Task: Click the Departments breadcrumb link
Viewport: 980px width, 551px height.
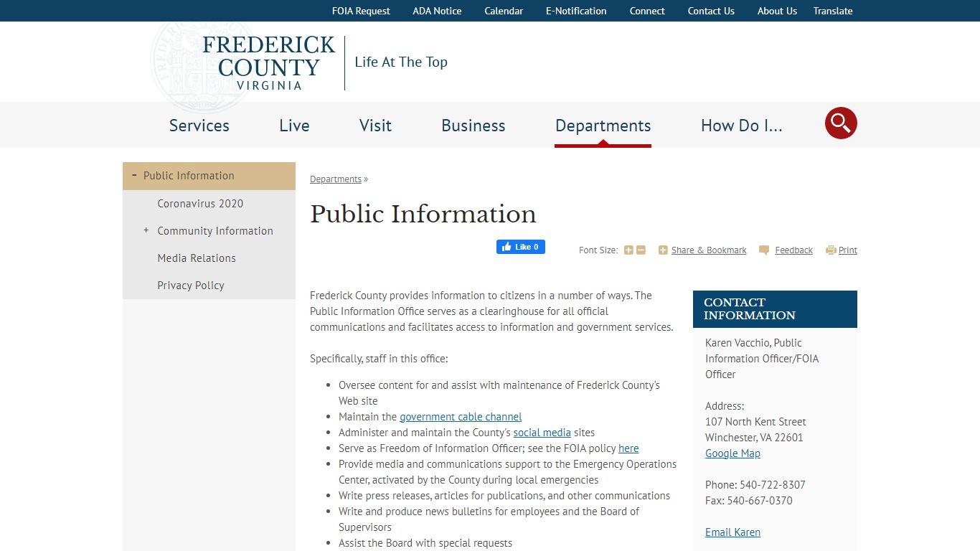Action: (x=336, y=179)
